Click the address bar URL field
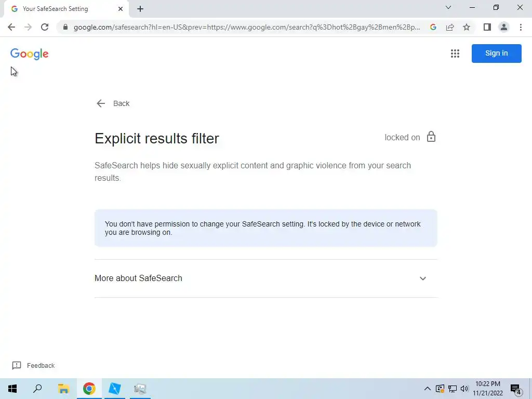The height and width of the screenshot is (399, 532). 247,27
